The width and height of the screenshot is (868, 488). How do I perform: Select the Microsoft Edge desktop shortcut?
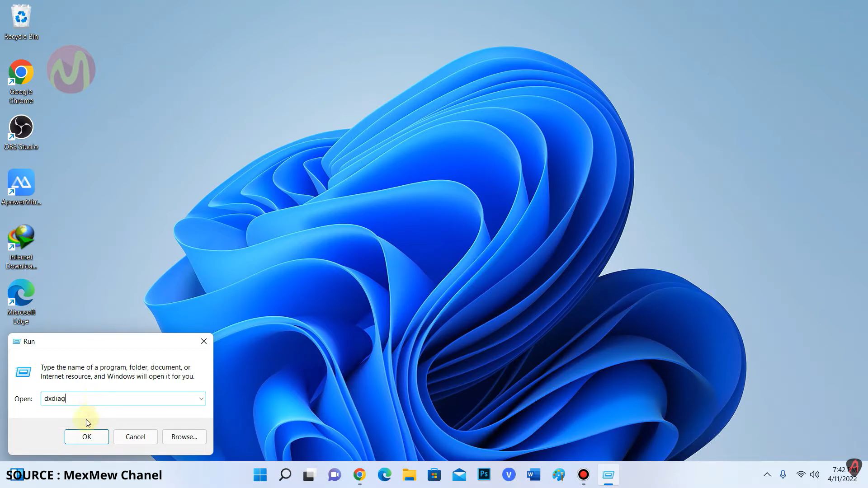pyautogui.click(x=21, y=302)
